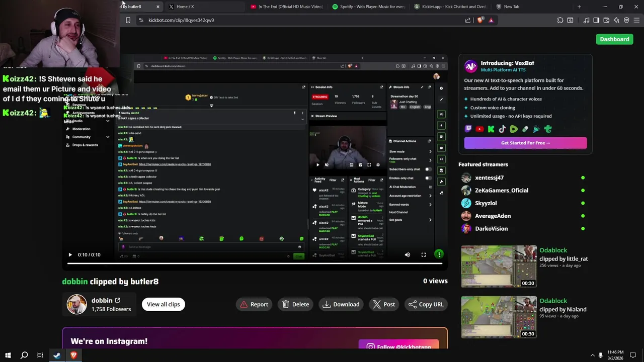This screenshot has width=644, height=362.
Task: Switch to the Kicklet.app tab
Action: [x=449, y=7]
